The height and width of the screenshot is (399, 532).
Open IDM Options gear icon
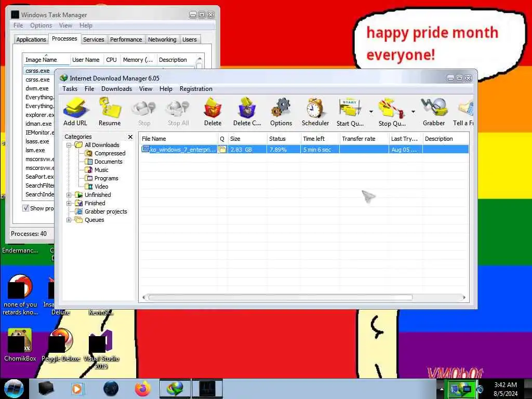281,112
